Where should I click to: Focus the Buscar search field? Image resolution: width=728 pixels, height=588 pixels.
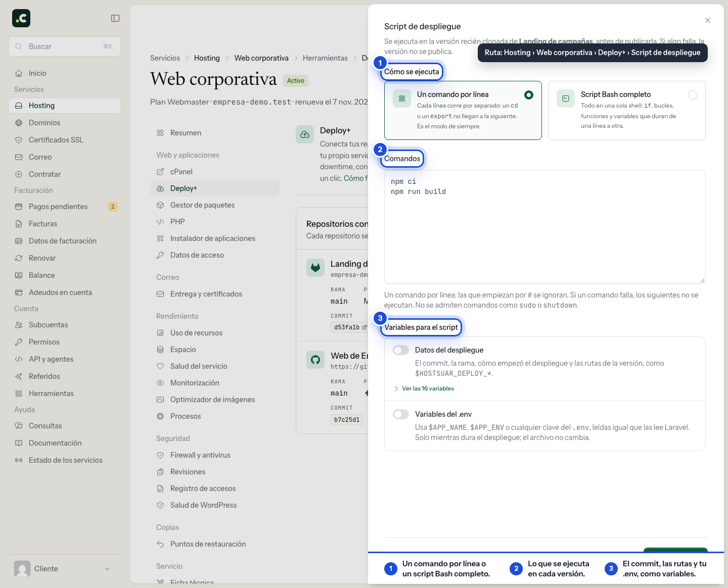[x=65, y=46]
